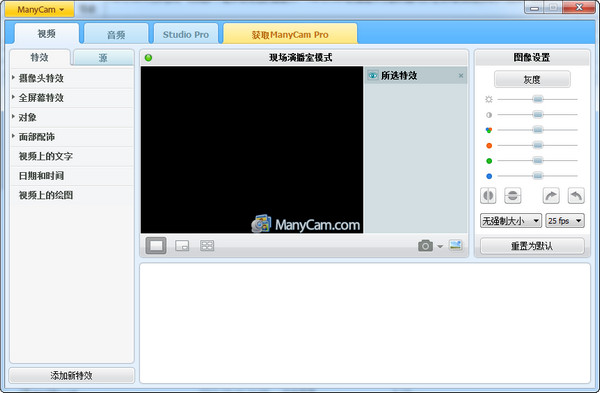Click the green channel dot
This screenshot has width=600, height=393.
click(x=489, y=161)
